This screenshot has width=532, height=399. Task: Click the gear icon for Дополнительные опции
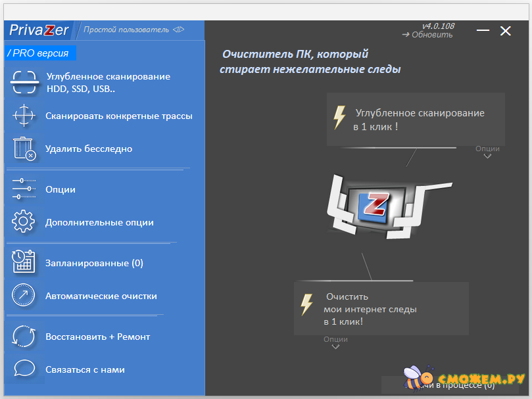[x=24, y=222]
